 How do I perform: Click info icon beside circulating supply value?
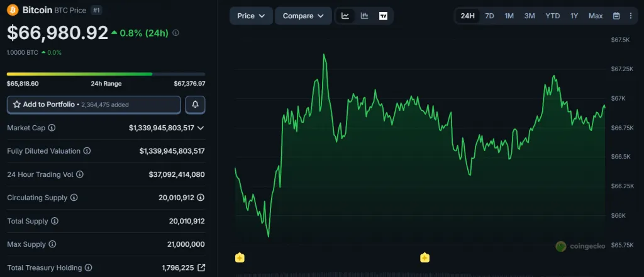coord(201,198)
